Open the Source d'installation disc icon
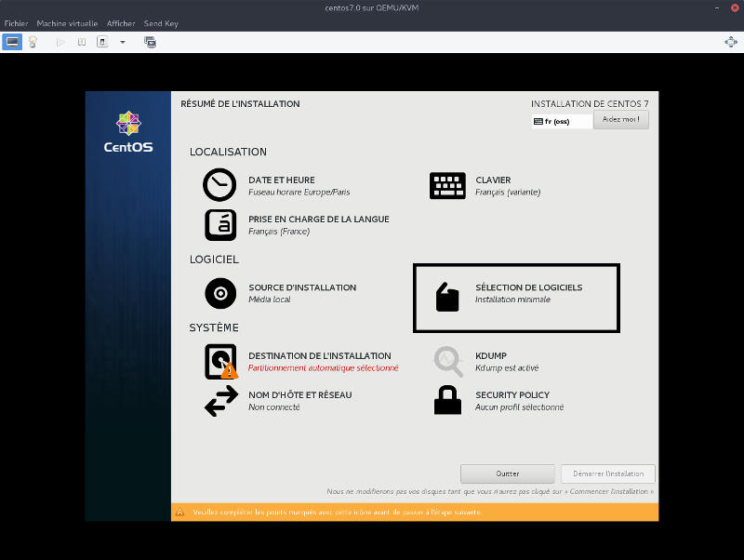744x560 pixels. click(220, 293)
